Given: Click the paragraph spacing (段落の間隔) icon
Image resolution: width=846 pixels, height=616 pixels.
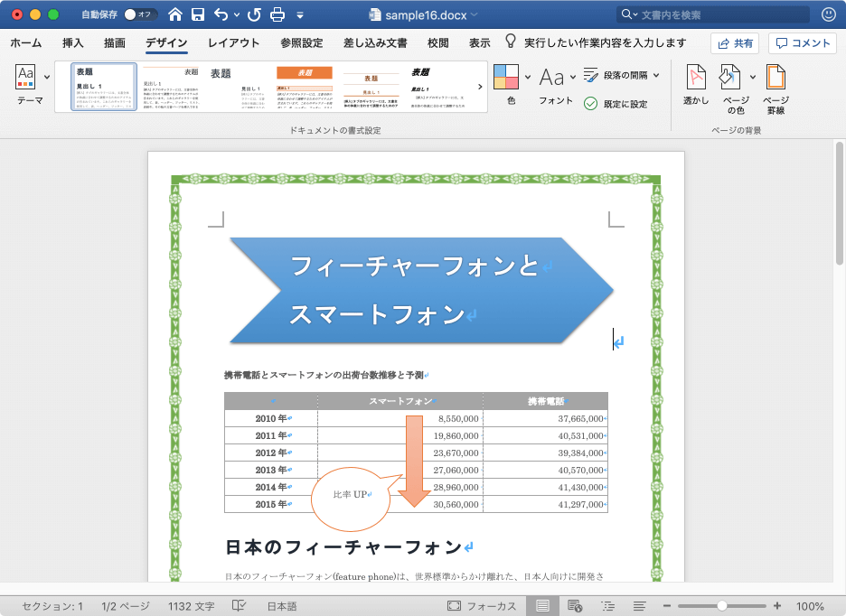Looking at the screenshot, I should coord(591,75).
